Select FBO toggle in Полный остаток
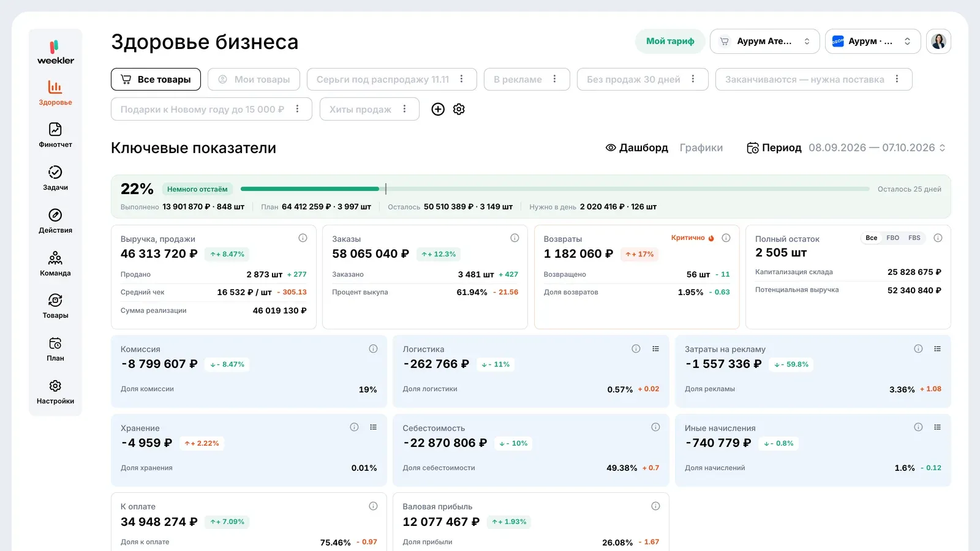 (x=893, y=238)
